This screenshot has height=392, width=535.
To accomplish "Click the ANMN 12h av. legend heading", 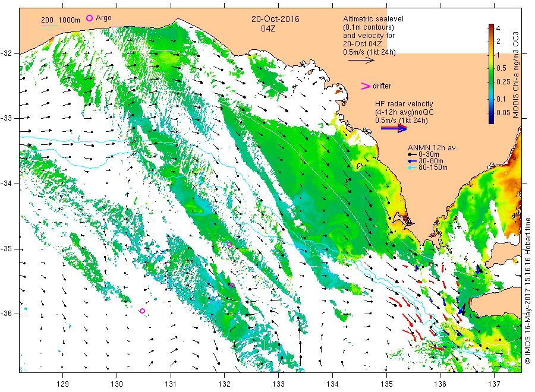I will [433, 148].
